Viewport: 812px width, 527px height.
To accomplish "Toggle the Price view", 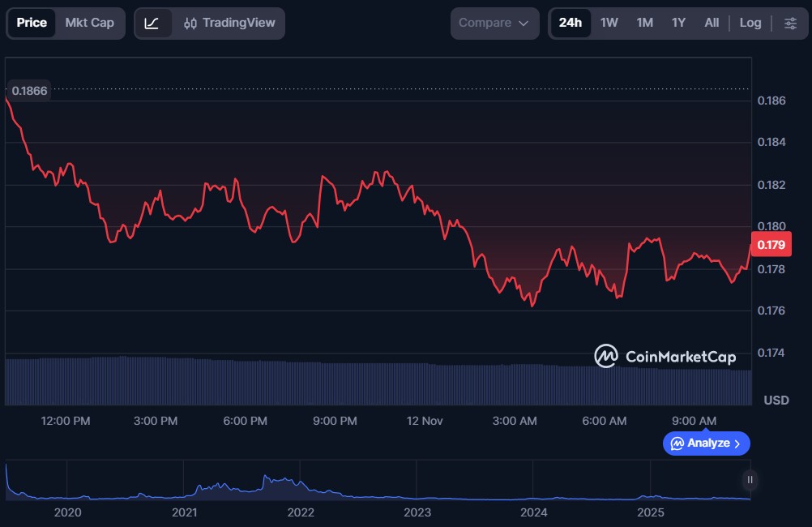I will point(32,23).
